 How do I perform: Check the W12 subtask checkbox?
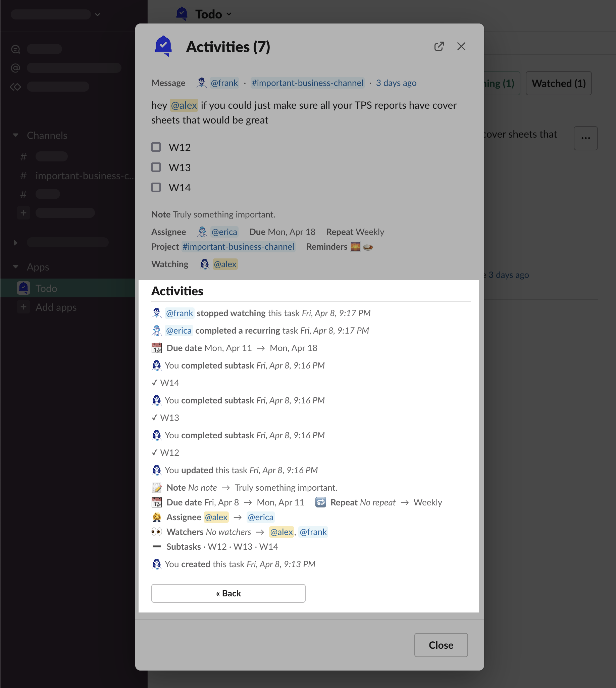pos(156,147)
